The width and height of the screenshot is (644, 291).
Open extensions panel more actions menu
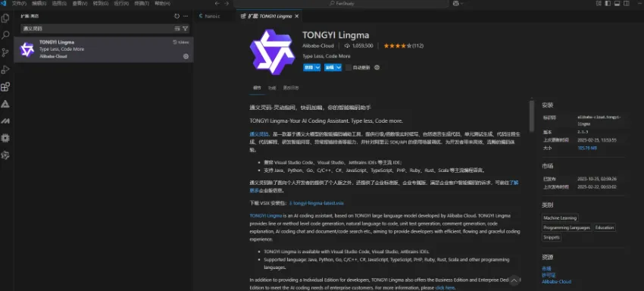pyautogui.click(x=186, y=16)
